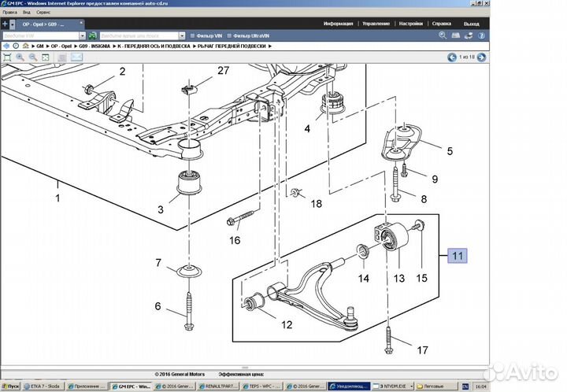Select part callout number 11 in diagram
Screen dimensions: 567x392
pyautogui.click(x=458, y=254)
